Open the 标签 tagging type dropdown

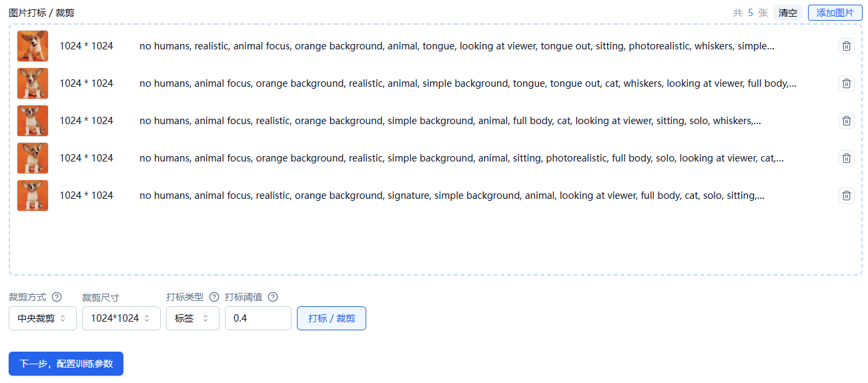pos(193,318)
